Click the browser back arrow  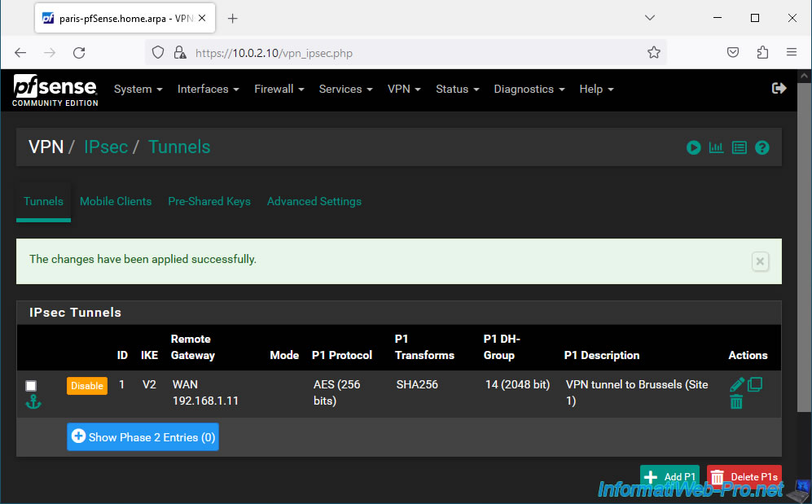[x=20, y=53]
